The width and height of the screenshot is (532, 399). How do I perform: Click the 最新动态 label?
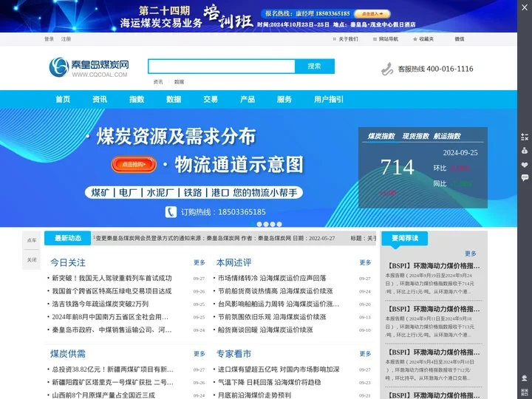click(x=68, y=238)
